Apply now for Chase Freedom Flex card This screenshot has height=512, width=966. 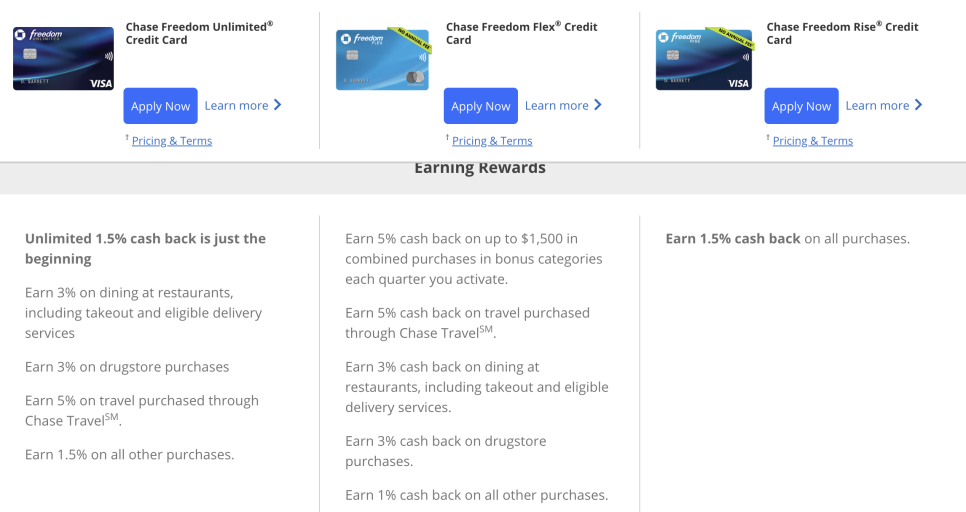coord(481,106)
